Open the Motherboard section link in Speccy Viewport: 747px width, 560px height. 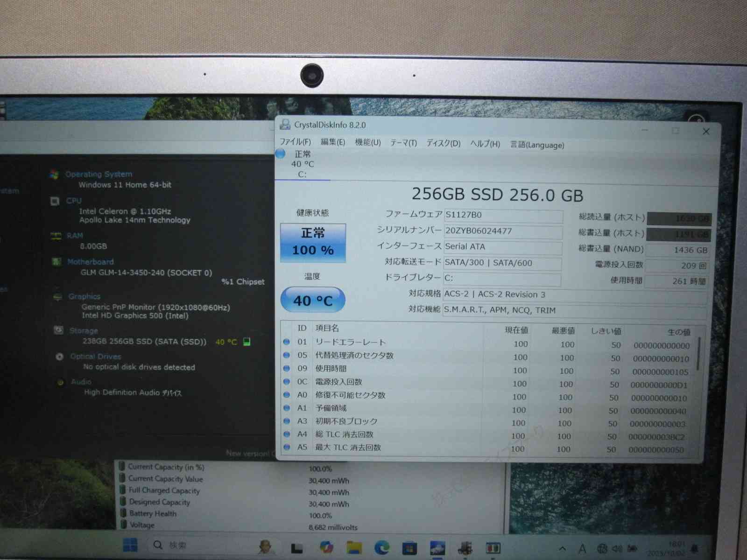(90, 262)
